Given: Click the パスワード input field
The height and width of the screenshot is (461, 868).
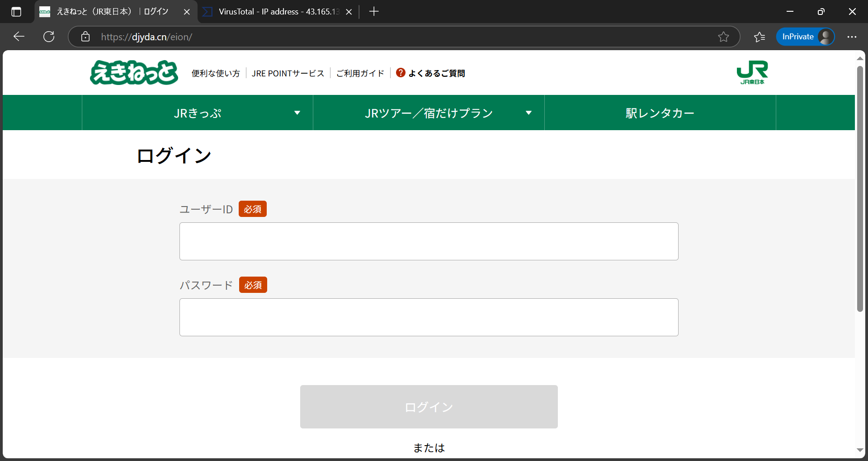Looking at the screenshot, I should pos(429,317).
